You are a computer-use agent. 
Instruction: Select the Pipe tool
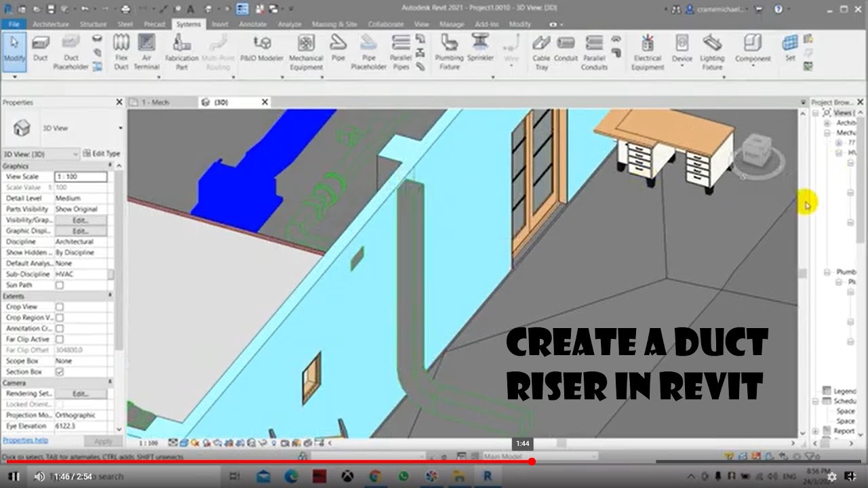coord(338,49)
